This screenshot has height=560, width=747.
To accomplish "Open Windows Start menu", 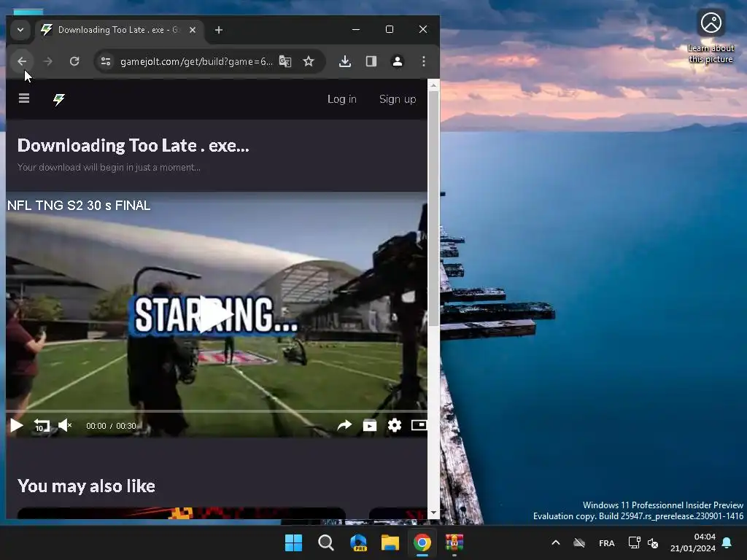I will click(x=293, y=542).
